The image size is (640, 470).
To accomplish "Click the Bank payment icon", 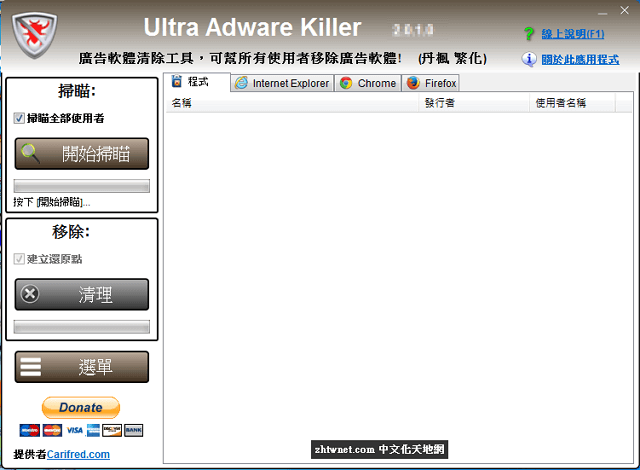I will pyautogui.click(x=133, y=430).
